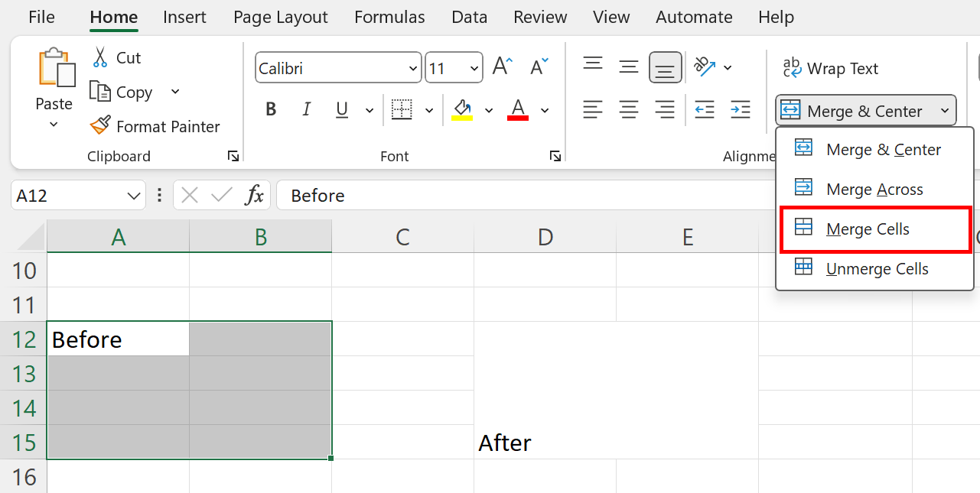Open the Automate tab
The width and height of the screenshot is (980, 493).
coord(694,17)
